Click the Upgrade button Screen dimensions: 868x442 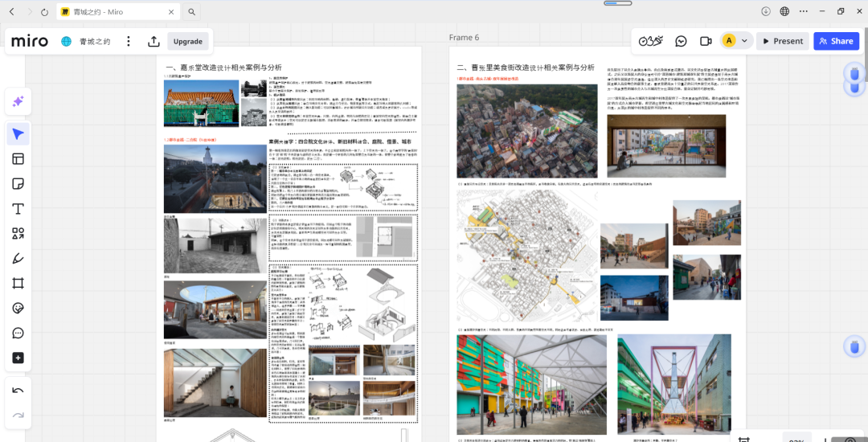point(188,41)
